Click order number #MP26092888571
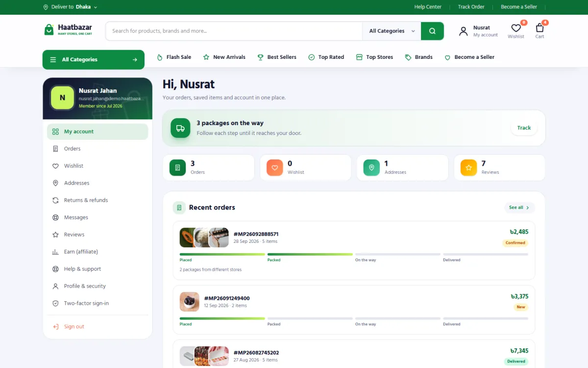 point(256,234)
